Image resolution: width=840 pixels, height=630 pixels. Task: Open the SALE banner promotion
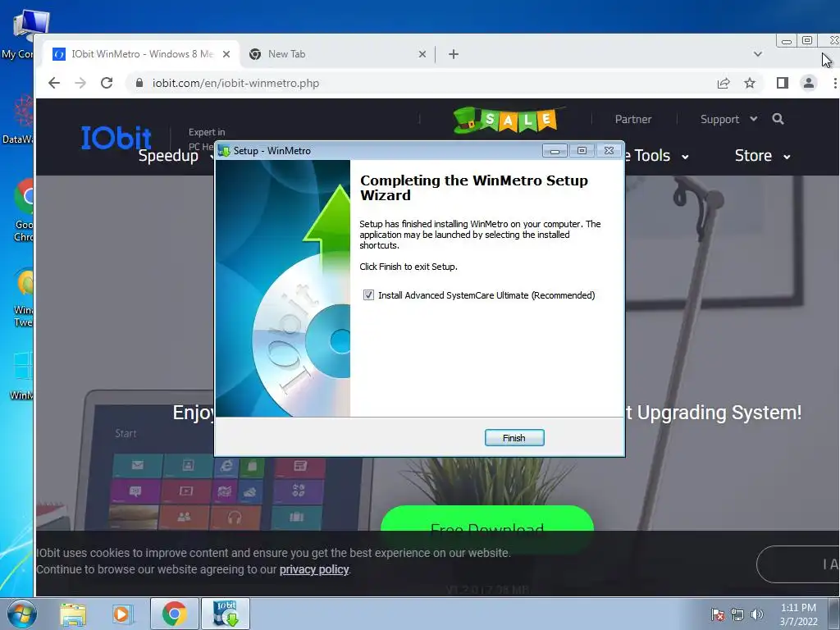coord(506,120)
